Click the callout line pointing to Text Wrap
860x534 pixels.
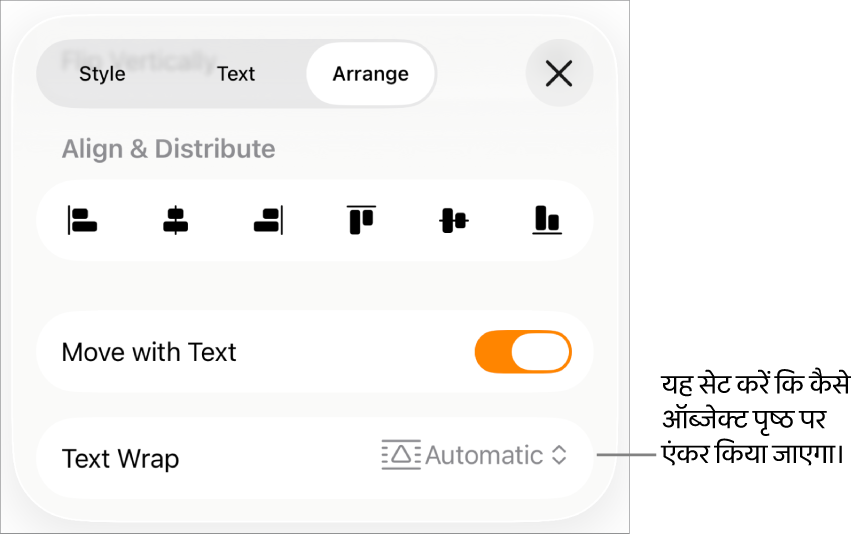(626, 455)
